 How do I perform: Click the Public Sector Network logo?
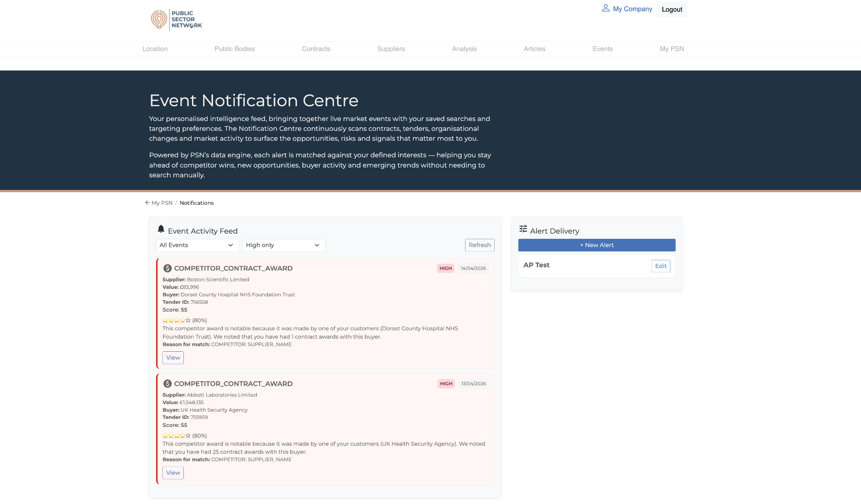click(x=177, y=20)
